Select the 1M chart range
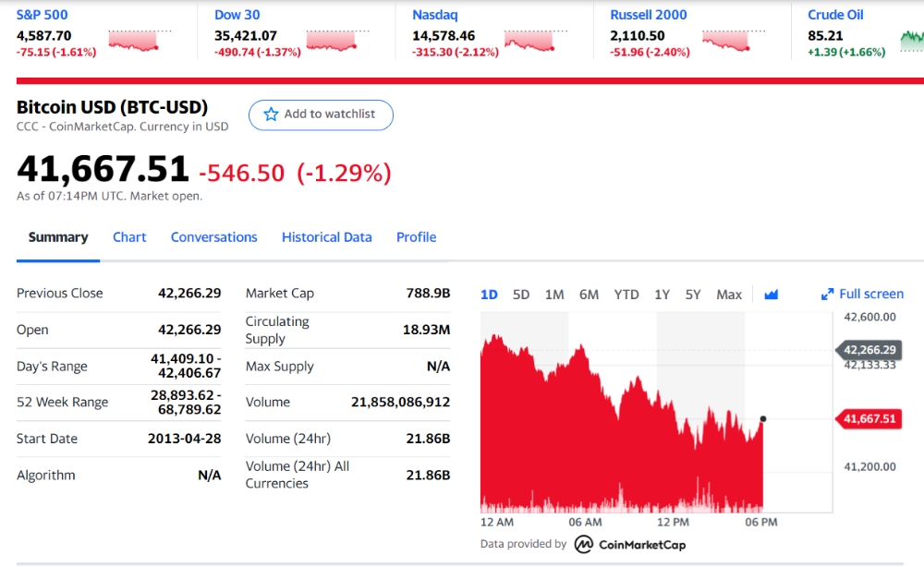924x567 pixels. (553, 295)
